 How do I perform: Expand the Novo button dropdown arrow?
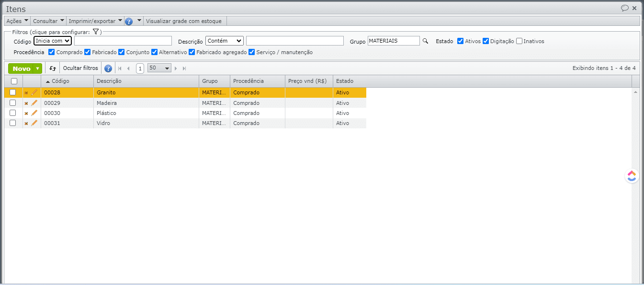coord(38,68)
